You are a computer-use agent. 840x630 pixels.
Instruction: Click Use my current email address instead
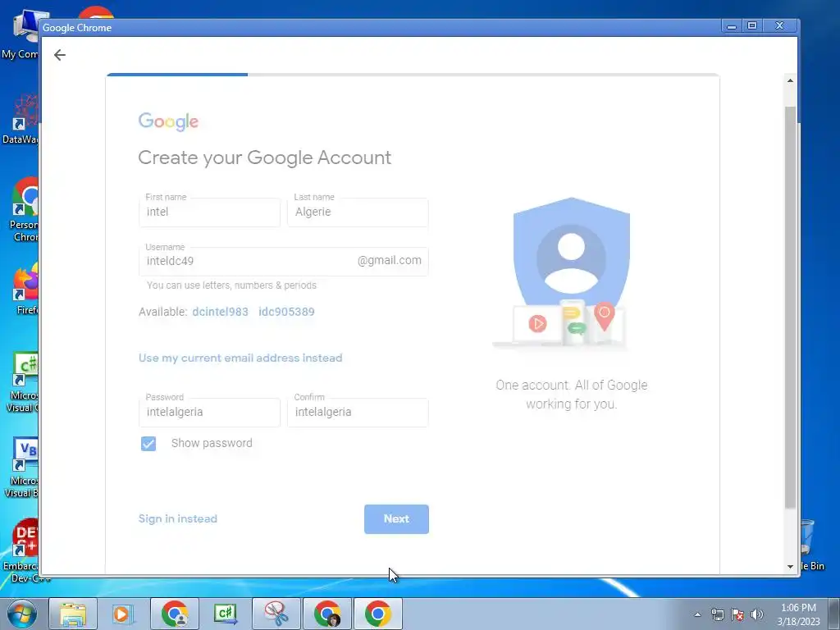click(240, 358)
